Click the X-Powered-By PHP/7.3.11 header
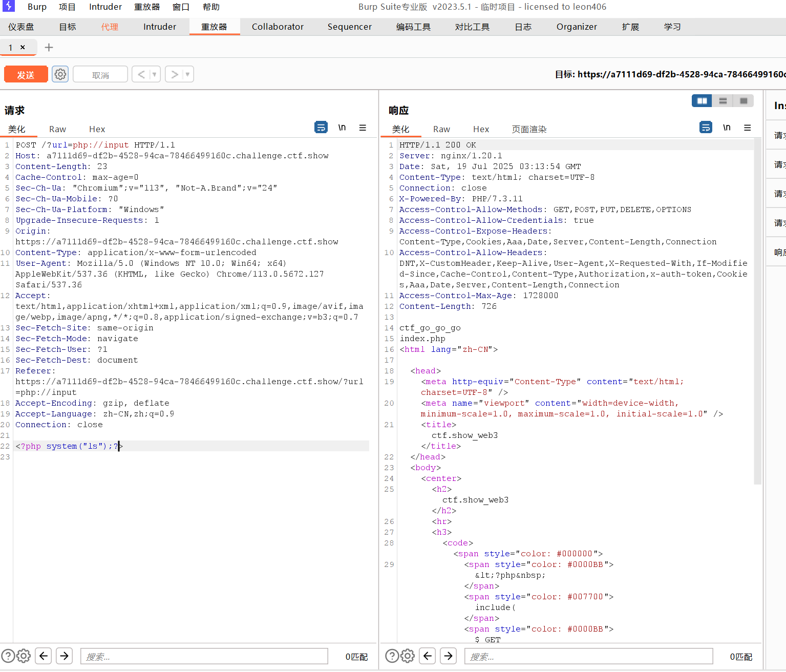Viewport: 786px width, 672px height. 461,199
